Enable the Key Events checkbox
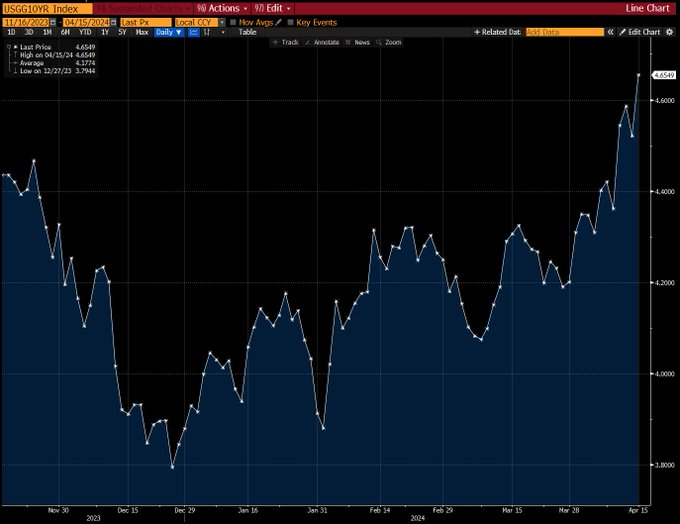 coord(291,21)
